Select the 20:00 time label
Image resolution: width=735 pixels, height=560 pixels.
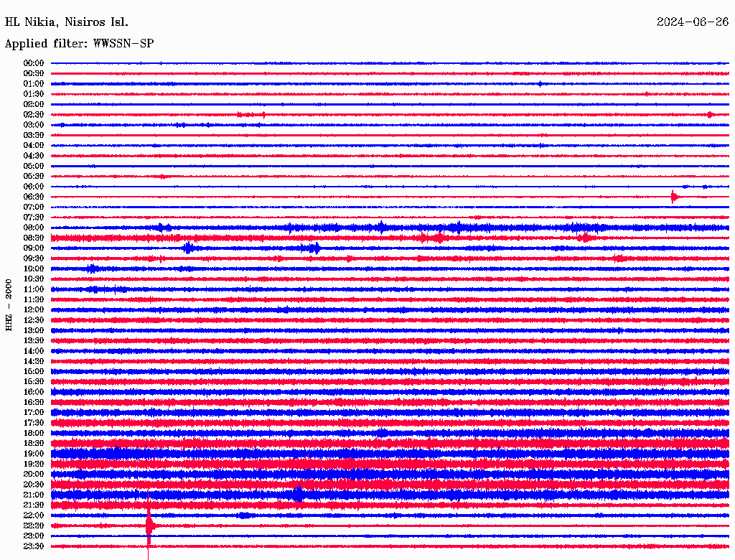(34, 474)
